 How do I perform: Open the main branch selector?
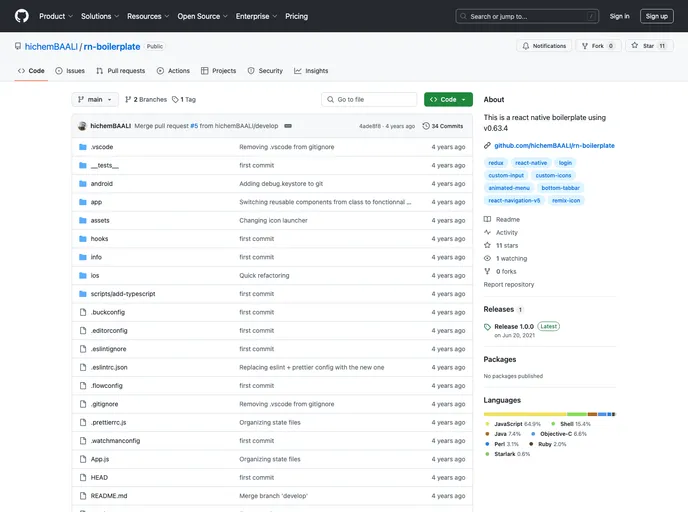tap(95, 100)
